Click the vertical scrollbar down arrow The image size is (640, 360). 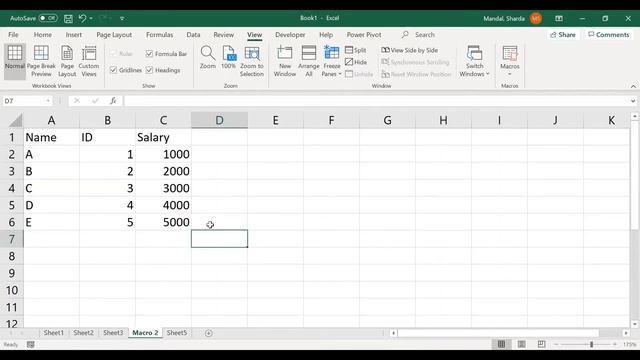coord(634,324)
